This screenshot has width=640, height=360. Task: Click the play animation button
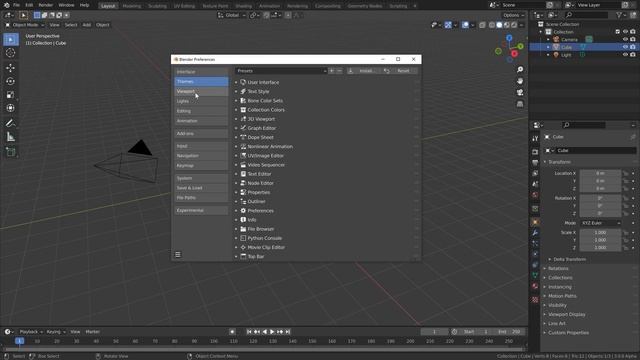[x=272, y=332]
